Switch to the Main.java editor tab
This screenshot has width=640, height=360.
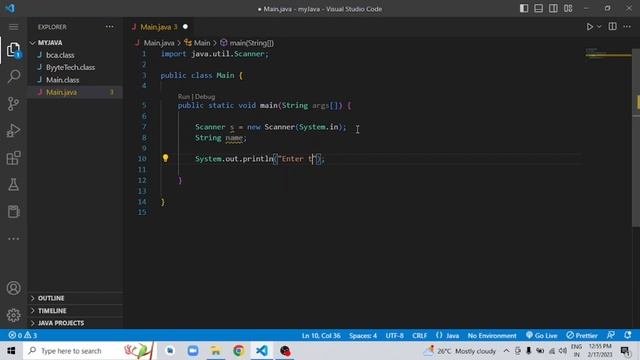tap(158, 27)
